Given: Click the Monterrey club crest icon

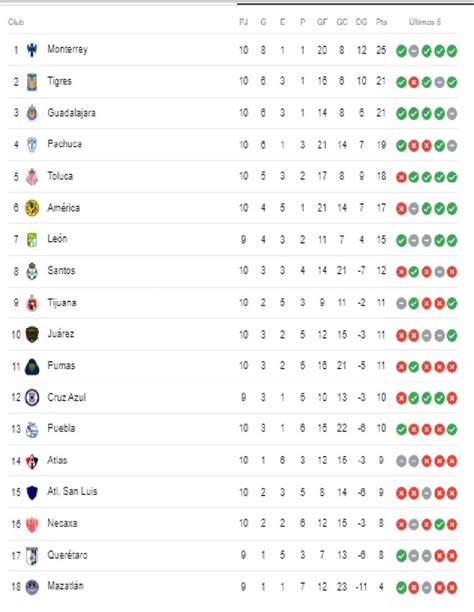Looking at the screenshot, I should coord(32,50).
